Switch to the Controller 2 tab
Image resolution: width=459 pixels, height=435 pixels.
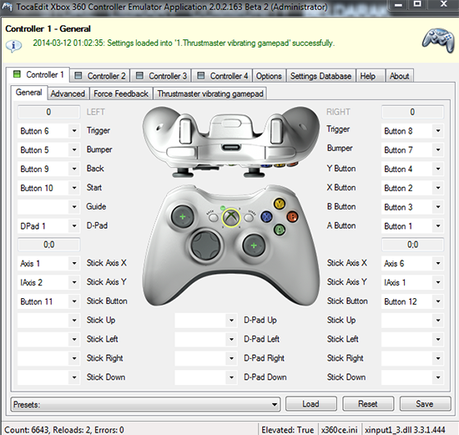[x=100, y=76]
